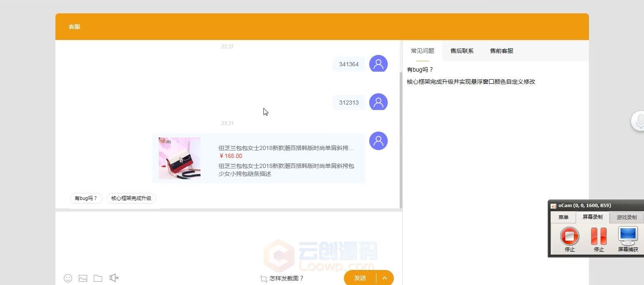The height and width of the screenshot is (285, 644).
Task: Click the floating microphone icon at right edge
Action: [x=638, y=122]
